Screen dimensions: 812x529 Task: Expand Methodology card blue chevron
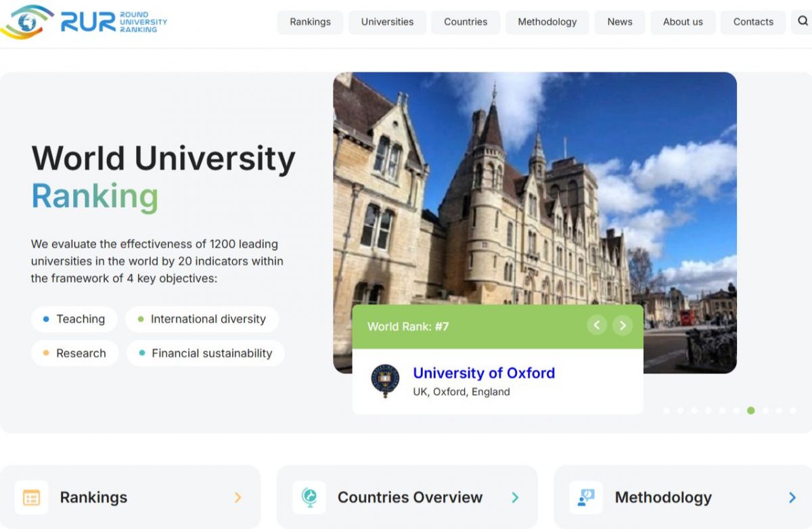point(792,497)
